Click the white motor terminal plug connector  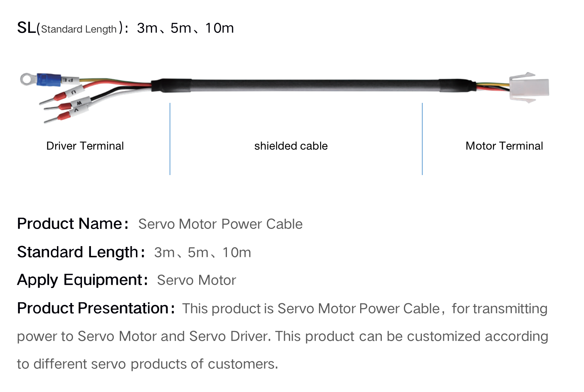click(529, 88)
